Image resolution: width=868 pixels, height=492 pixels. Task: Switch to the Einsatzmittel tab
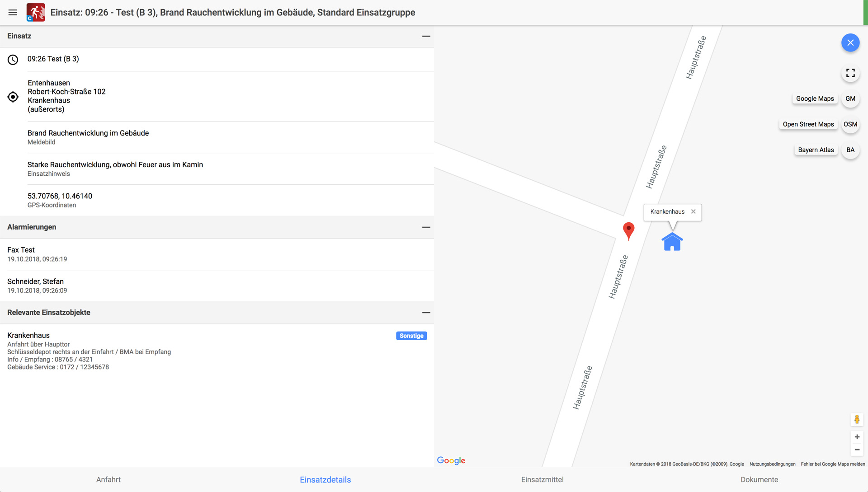[x=542, y=480]
